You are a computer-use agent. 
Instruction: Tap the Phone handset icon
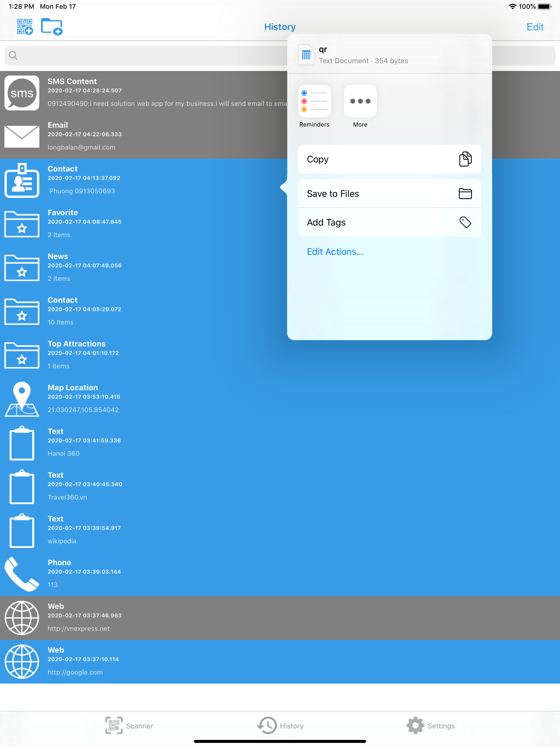22,574
